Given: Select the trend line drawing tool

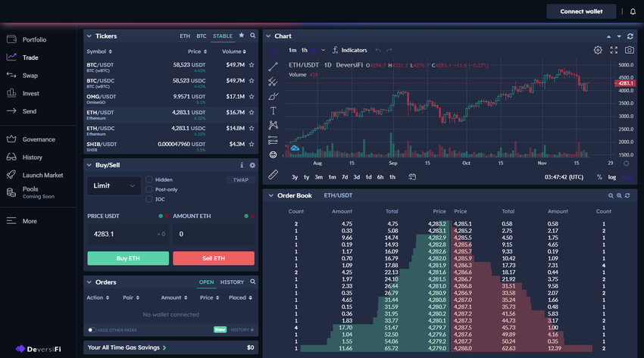Looking at the screenshot, I should (x=273, y=67).
